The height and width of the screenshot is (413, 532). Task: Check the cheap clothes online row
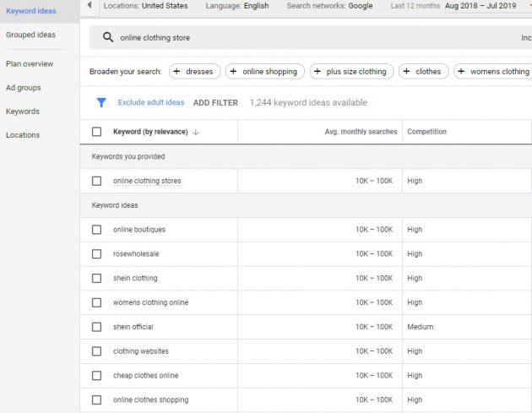pyautogui.click(x=97, y=376)
